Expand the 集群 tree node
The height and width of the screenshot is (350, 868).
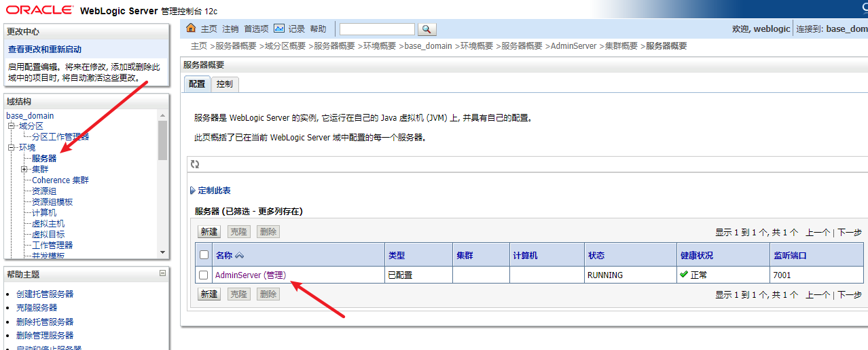[x=24, y=169]
